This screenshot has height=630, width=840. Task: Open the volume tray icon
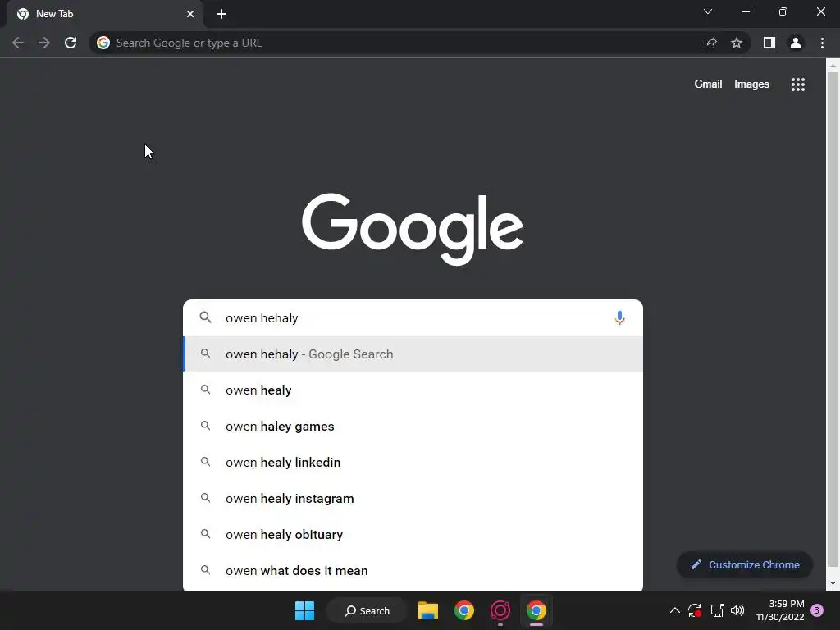click(x=737, y=610)
